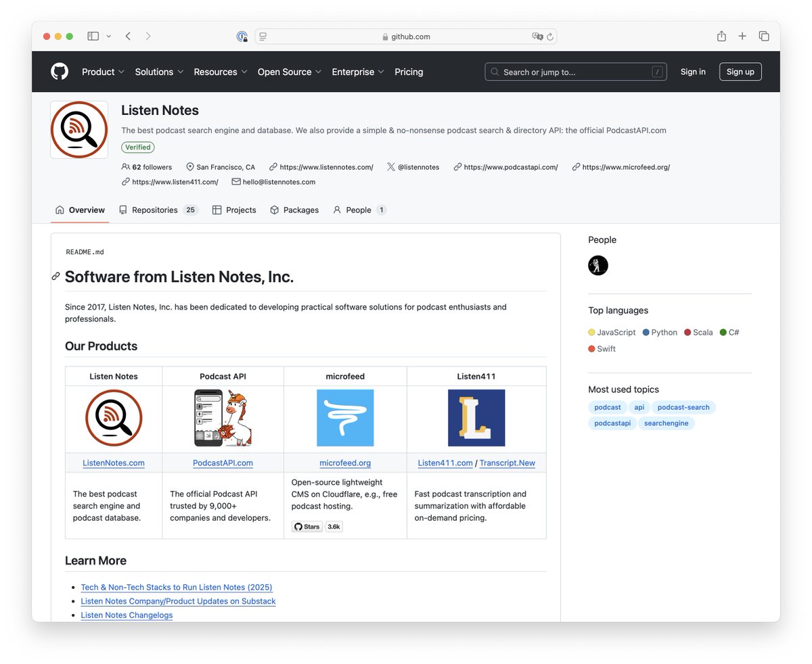Filter by C# language

point(729,333)
